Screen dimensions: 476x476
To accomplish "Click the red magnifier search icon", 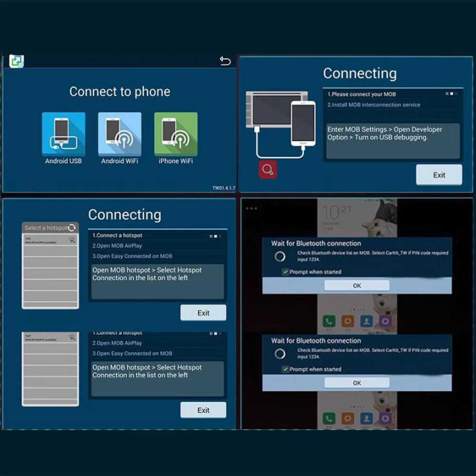I will click(x=268, y=169).
